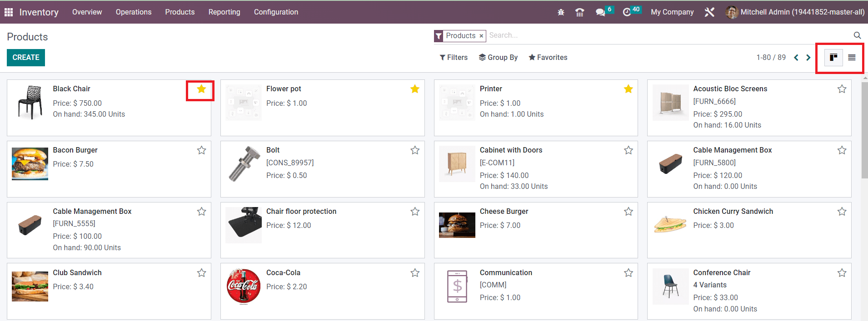Open the apps grid home menu
The image size is (868, 321).
[x=9, y=12]
